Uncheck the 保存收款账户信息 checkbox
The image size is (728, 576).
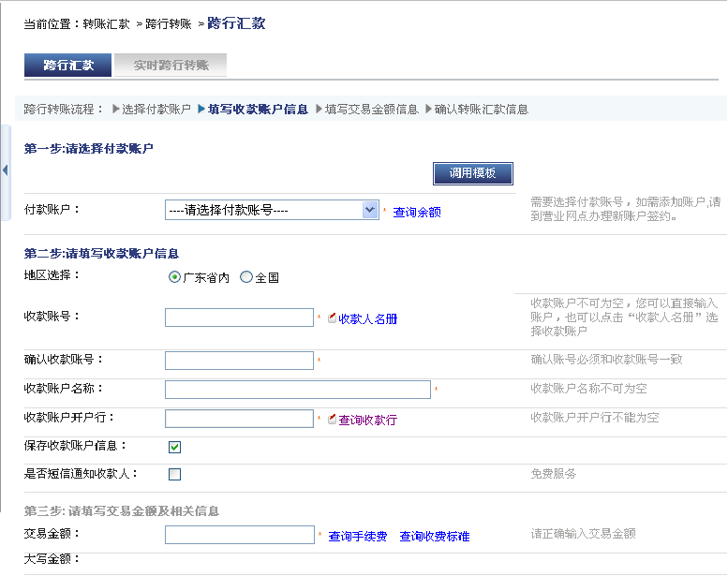174,447
